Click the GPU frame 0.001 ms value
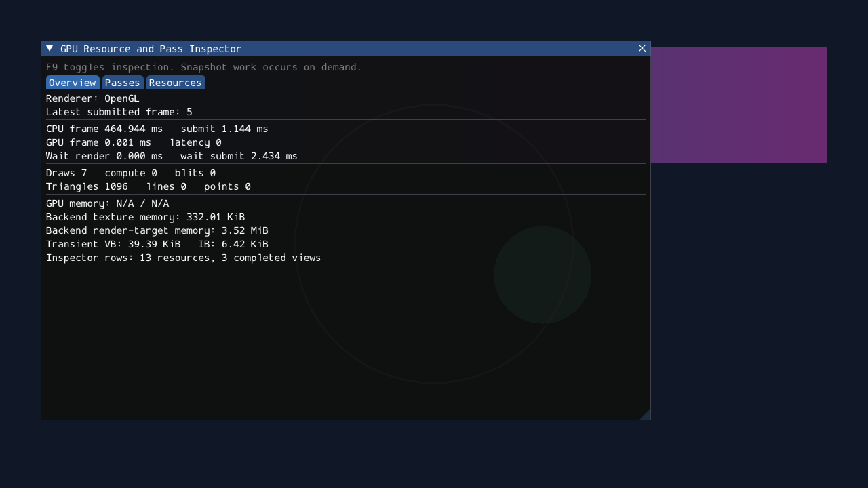 click(99, 142)
